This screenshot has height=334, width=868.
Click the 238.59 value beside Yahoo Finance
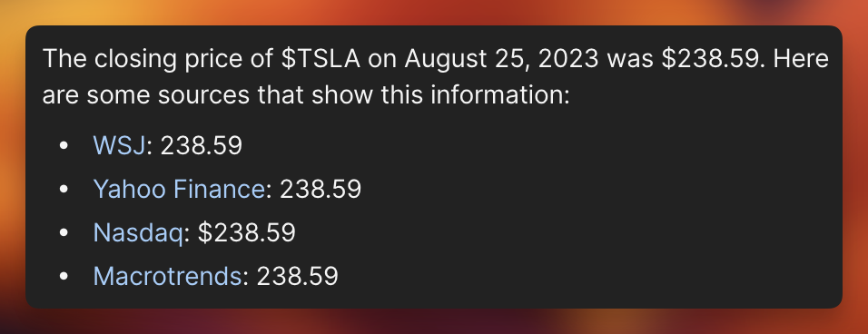point(321,189)
